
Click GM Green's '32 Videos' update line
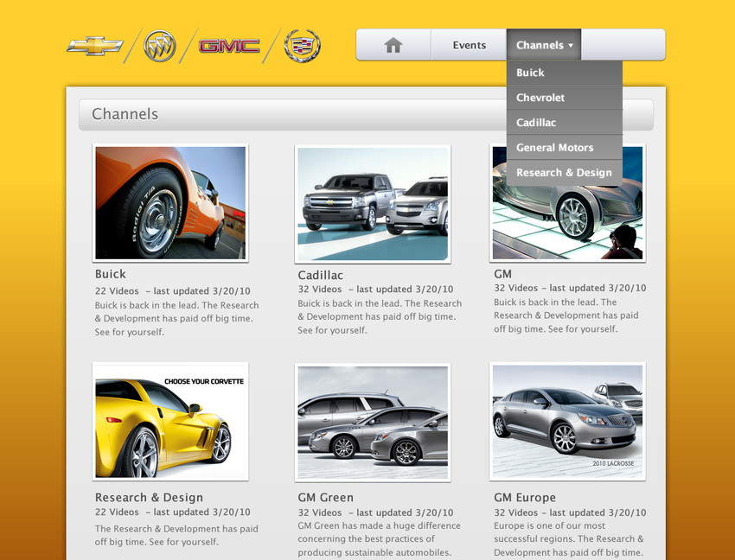pos(375,512)
